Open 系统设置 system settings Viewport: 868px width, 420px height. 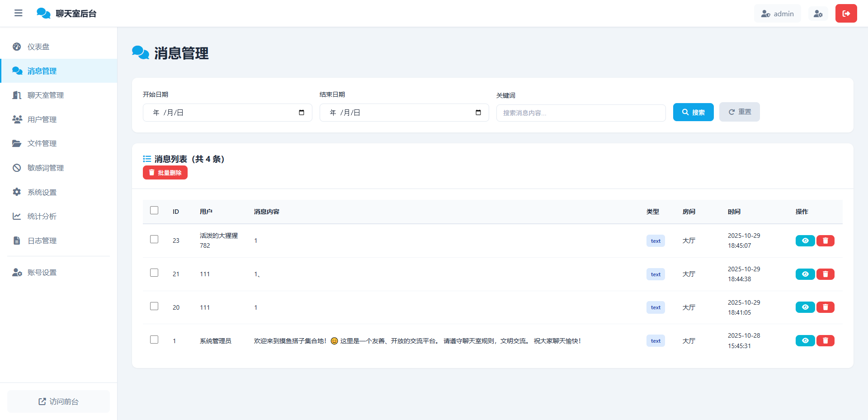41,192
